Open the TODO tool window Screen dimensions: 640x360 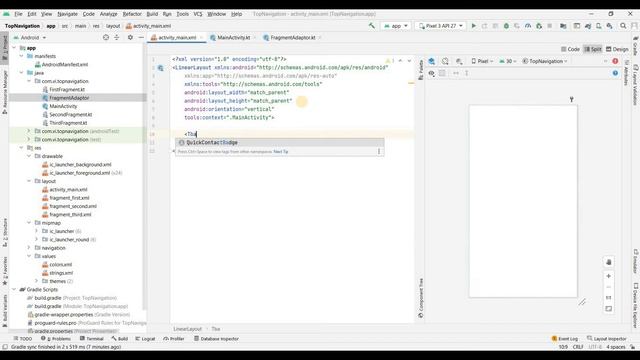click(22, 339)
